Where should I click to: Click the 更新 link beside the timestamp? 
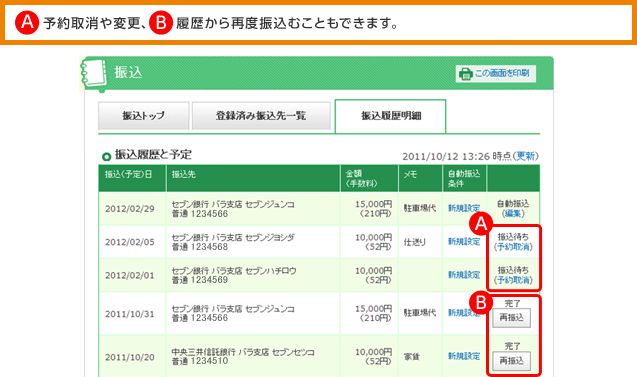tap(526, 156)
